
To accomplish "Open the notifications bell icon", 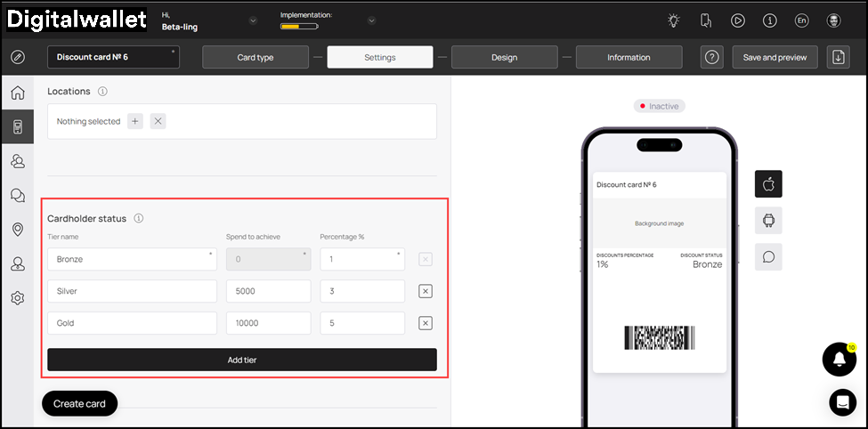I will pos(839,359).
